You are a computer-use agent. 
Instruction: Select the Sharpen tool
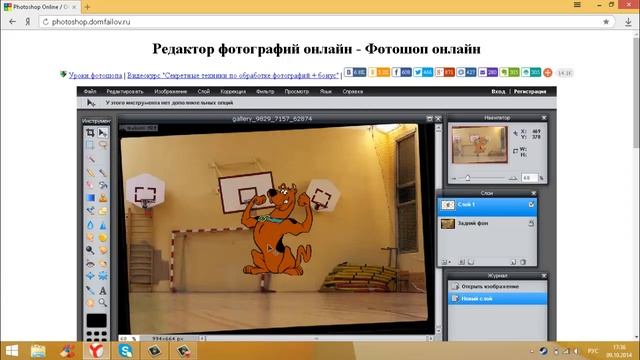[103, 224]
